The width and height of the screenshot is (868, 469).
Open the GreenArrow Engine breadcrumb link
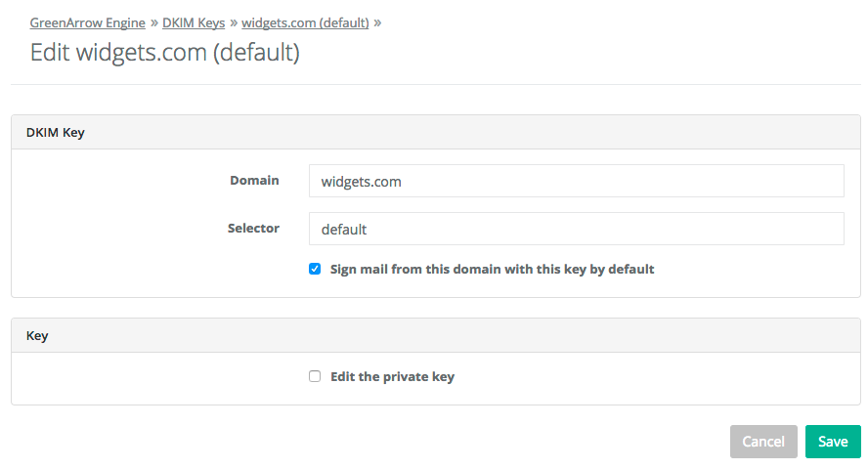pos(88,21)
